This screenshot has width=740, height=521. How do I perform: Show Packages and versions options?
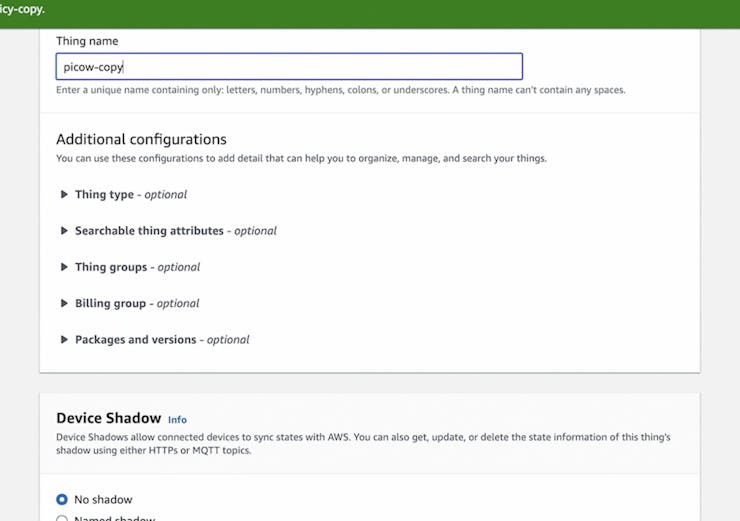click(x=162, y=340)
